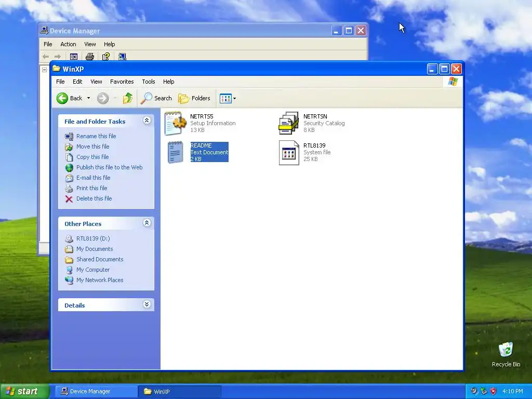Click the Windows Start button
Image resolution: width=532 pixels, height=399 pixels.
click(25, 391)
